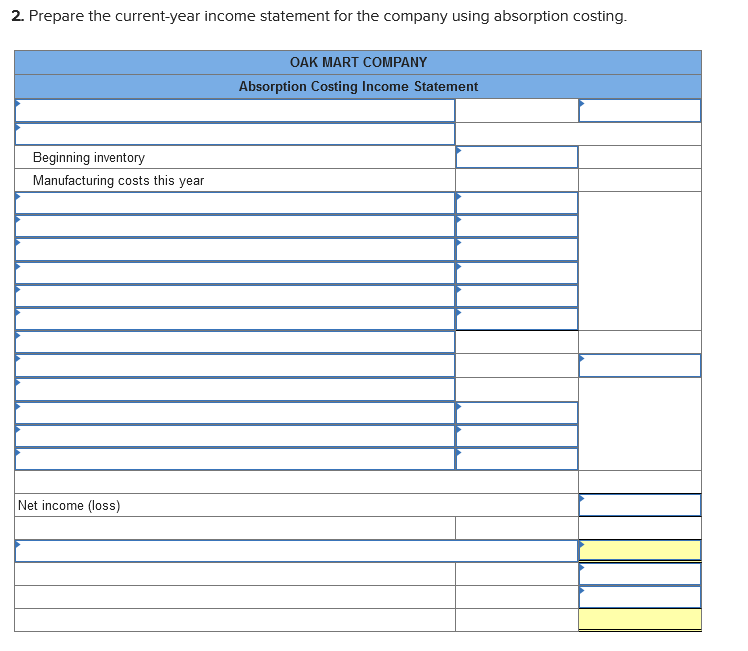The width and height of the screenshot is (748, 651).
Task: Click the question 2 instruction text
Action: [x=319, y=16]
